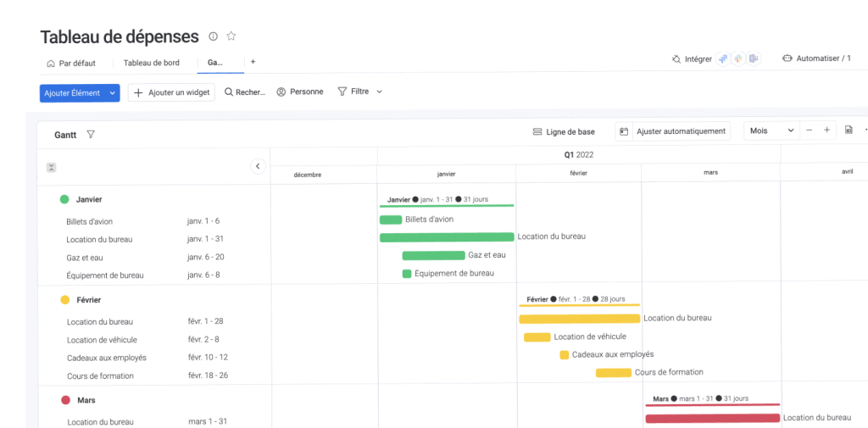The image size is (868, 428).
Task: Click the décembre month column header
Action: [307, 175]
